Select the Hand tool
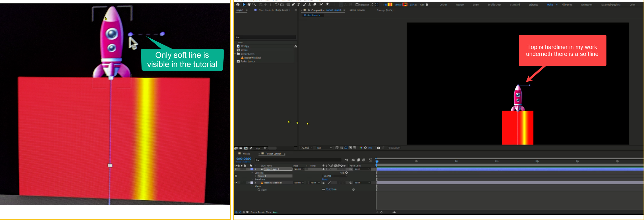The image size is (644, 220). pos(249,5)
